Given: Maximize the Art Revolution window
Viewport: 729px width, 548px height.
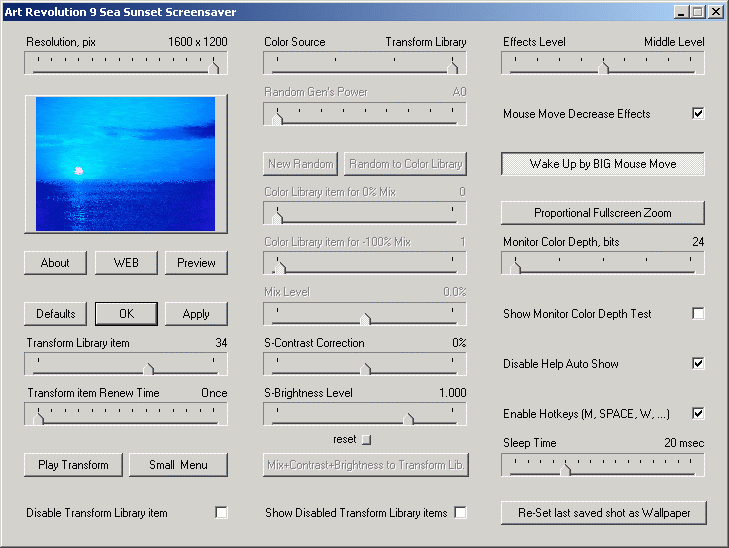Looking at the screenshot, I should (x=697, y=12).
